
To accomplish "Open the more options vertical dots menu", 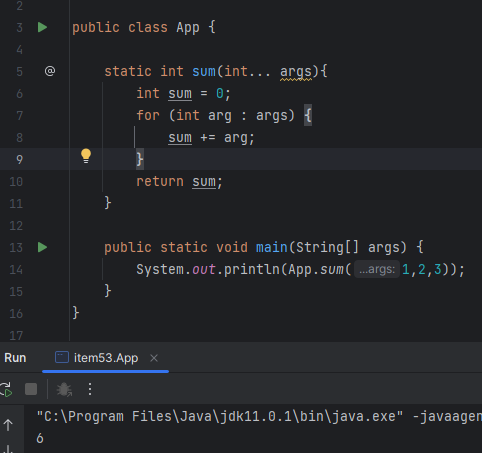I will coord(90,389).
